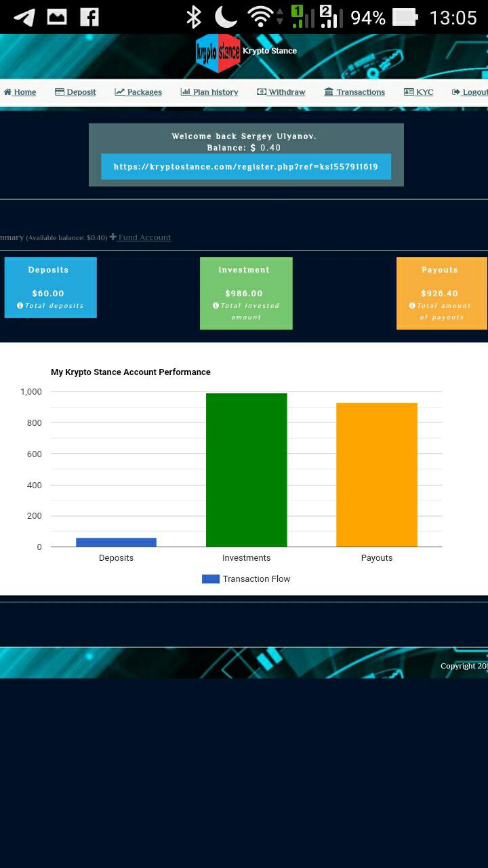The height and width of the screenshot is (868, 488).
Task: Click the $986.00 investment value
Action: [x=244, y=294]
